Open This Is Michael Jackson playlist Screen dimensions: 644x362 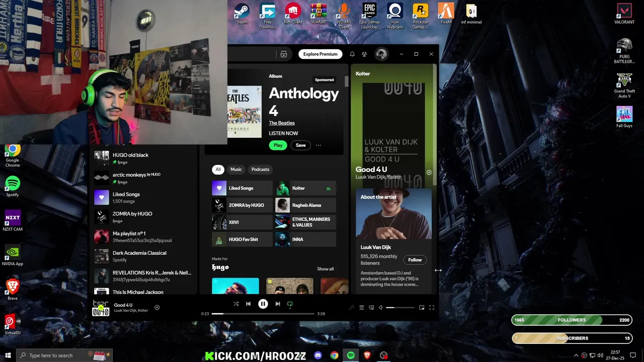[x=144, y=291]
